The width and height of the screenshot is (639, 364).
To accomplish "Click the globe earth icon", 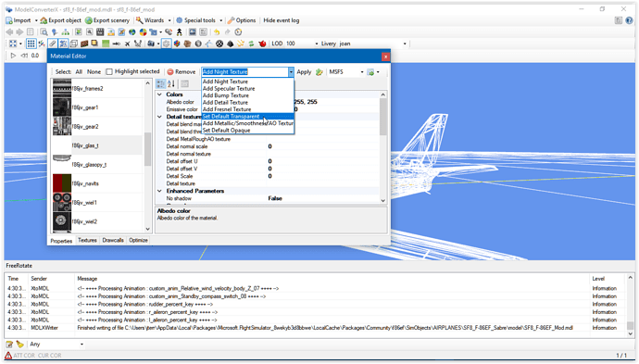I will [x=132, y=31].
